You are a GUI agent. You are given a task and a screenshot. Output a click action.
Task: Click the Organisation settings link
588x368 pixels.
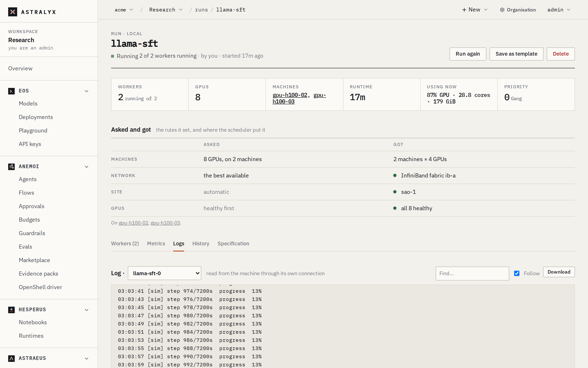point(518,10)
